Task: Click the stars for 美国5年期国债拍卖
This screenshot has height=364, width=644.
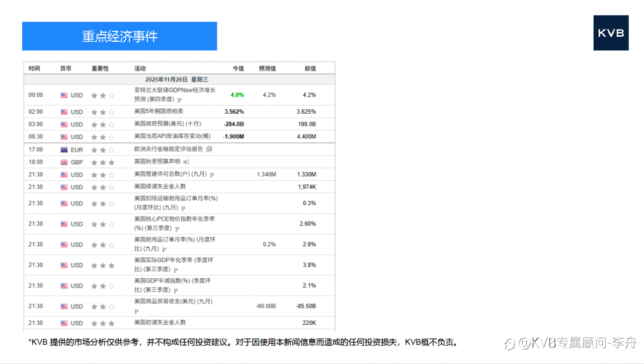Action: 103,112
